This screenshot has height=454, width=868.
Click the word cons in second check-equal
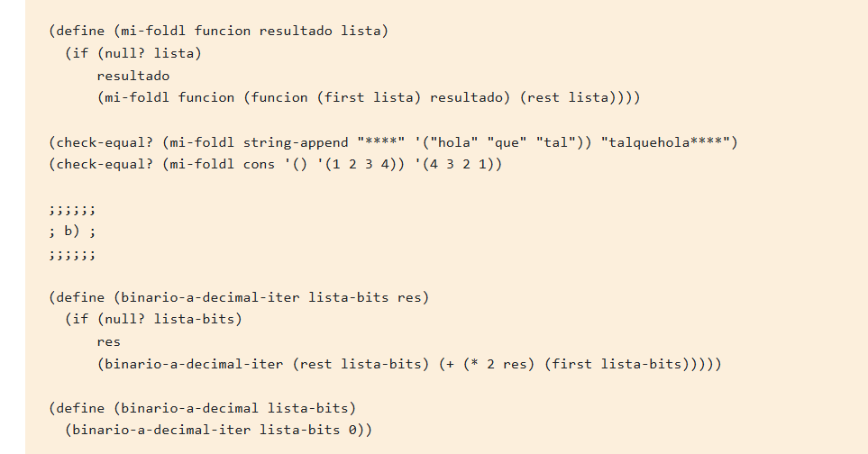[259, 165]
